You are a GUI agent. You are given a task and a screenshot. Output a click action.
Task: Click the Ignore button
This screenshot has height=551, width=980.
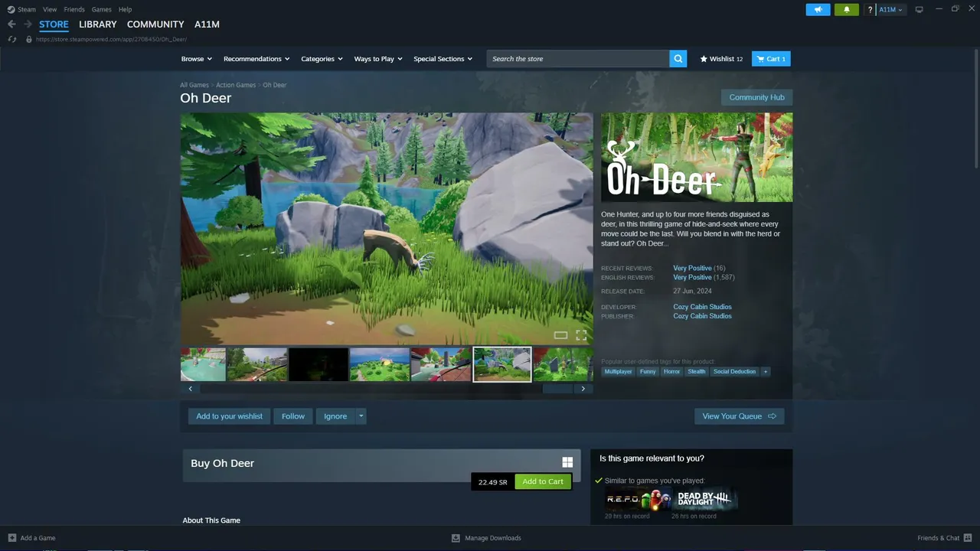click(x=335, y=416)
